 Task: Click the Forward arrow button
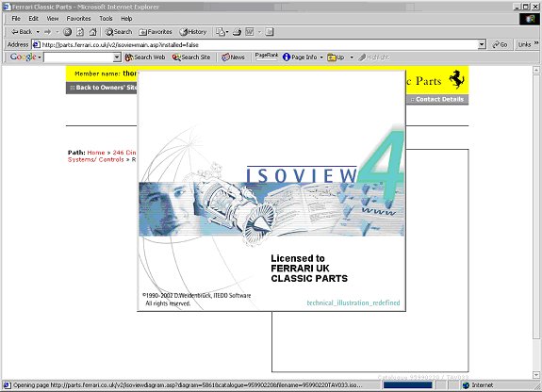click(x=48, y=32)
